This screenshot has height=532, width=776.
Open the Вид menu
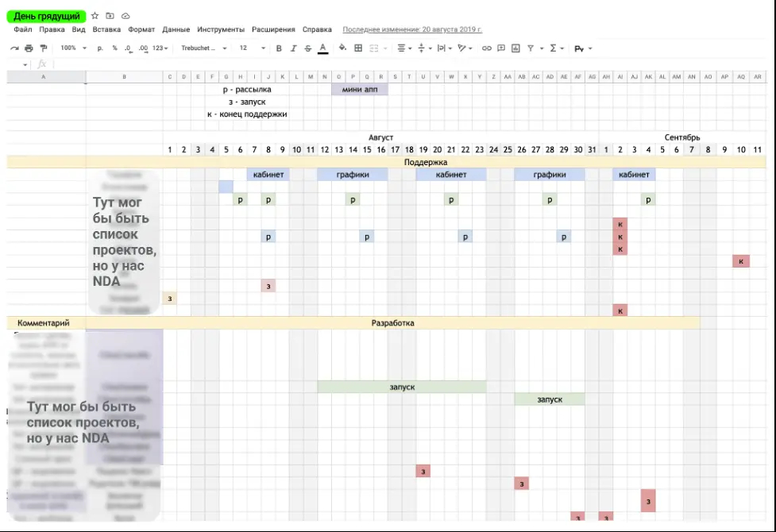79,29
